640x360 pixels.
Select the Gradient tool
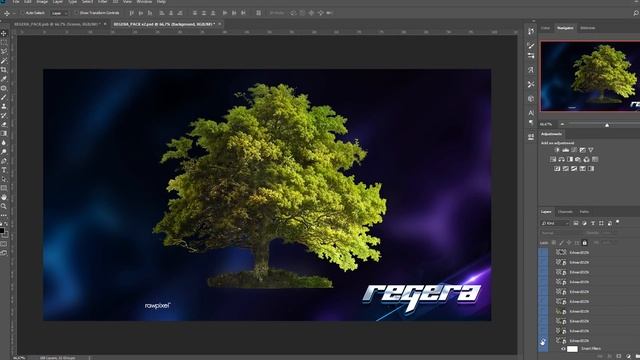[x=4, y=133]
